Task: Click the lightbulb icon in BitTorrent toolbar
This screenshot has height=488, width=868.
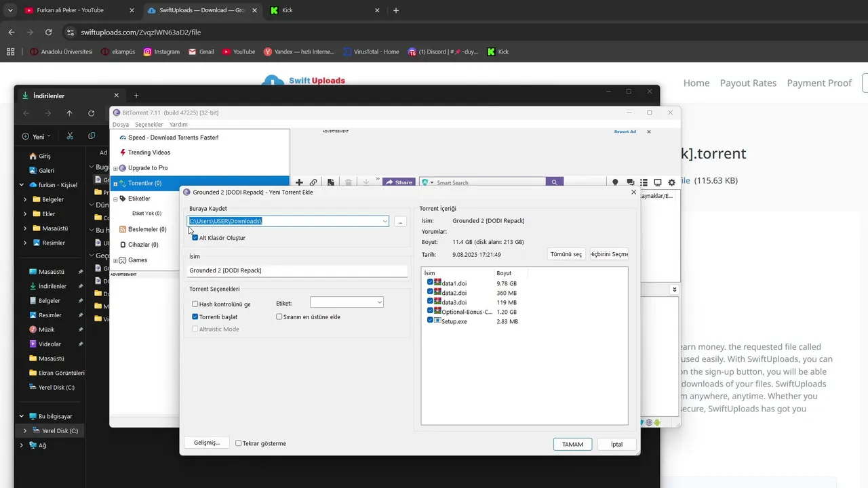Action: 616,182
